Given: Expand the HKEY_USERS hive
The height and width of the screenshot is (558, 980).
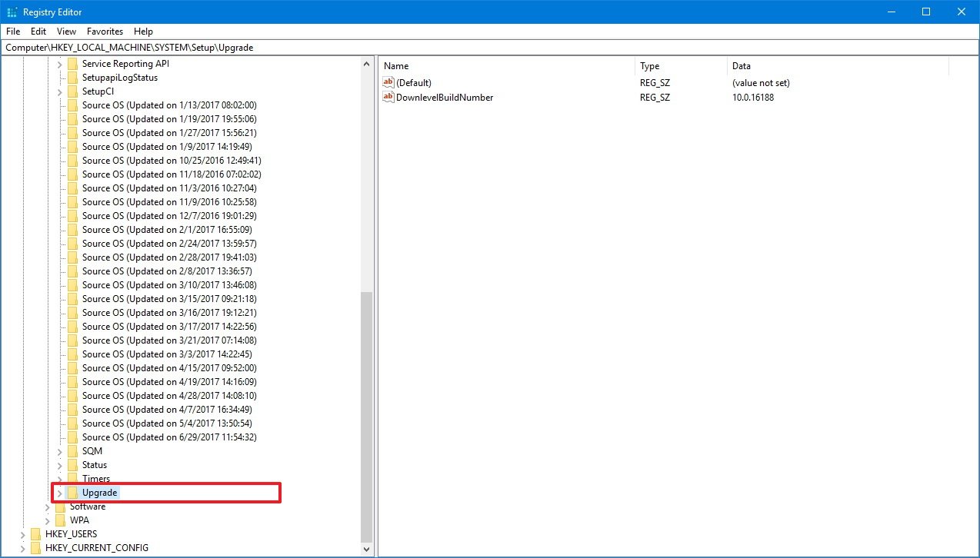Looking at the screenshot, I should 23,534.
